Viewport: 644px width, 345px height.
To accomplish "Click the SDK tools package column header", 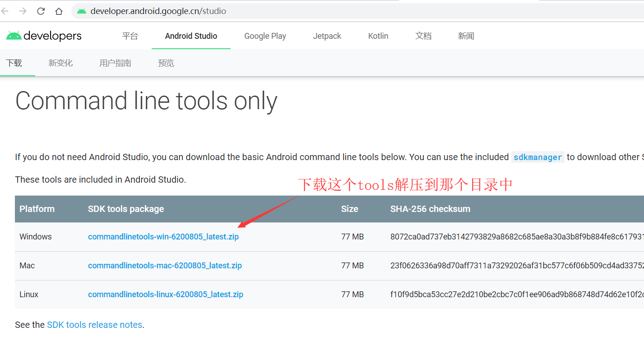I will [x=126, y=209].
